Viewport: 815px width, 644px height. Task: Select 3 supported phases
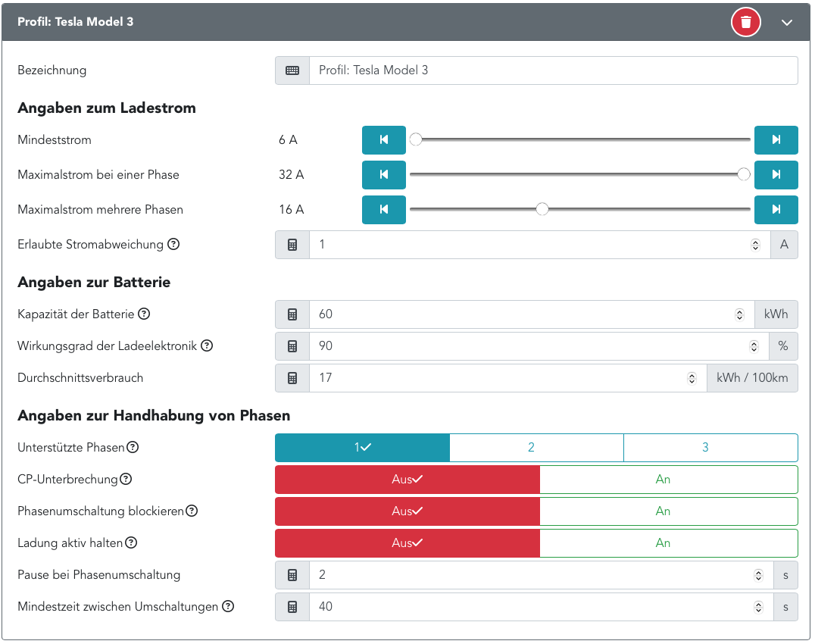point(710,448)
